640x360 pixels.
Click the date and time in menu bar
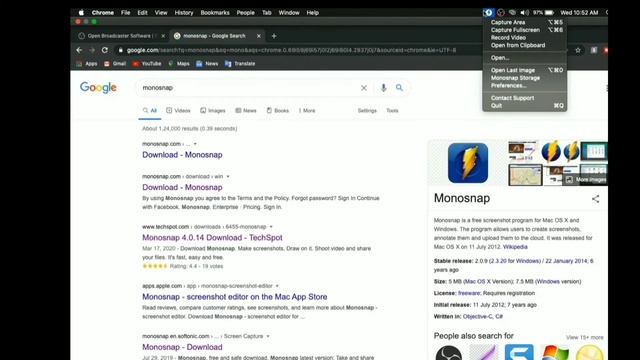pos(579,13)
